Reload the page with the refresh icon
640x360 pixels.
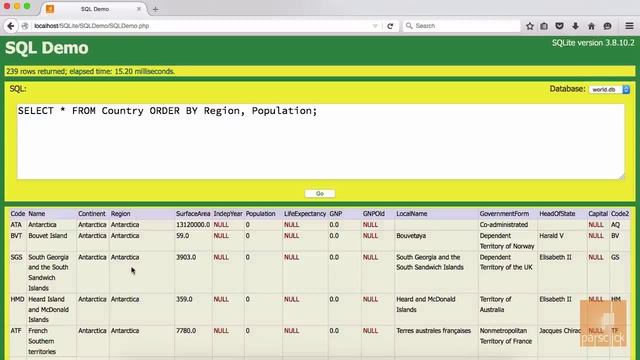point(390,26)
